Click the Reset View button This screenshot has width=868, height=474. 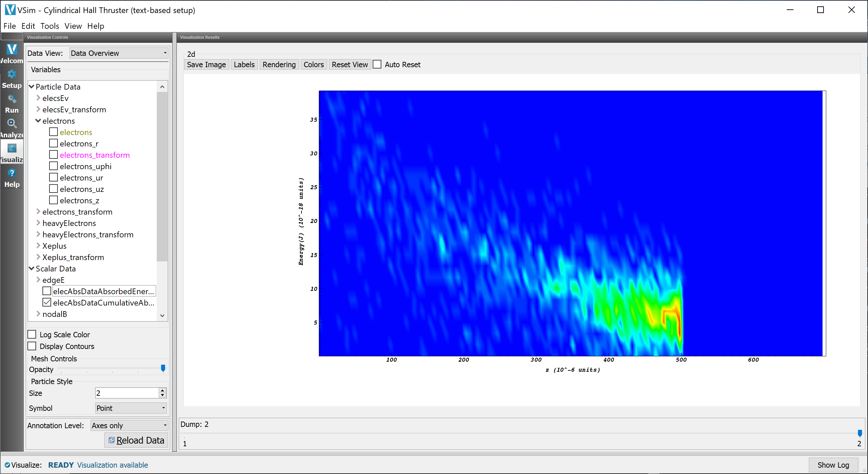pos(349,64)
